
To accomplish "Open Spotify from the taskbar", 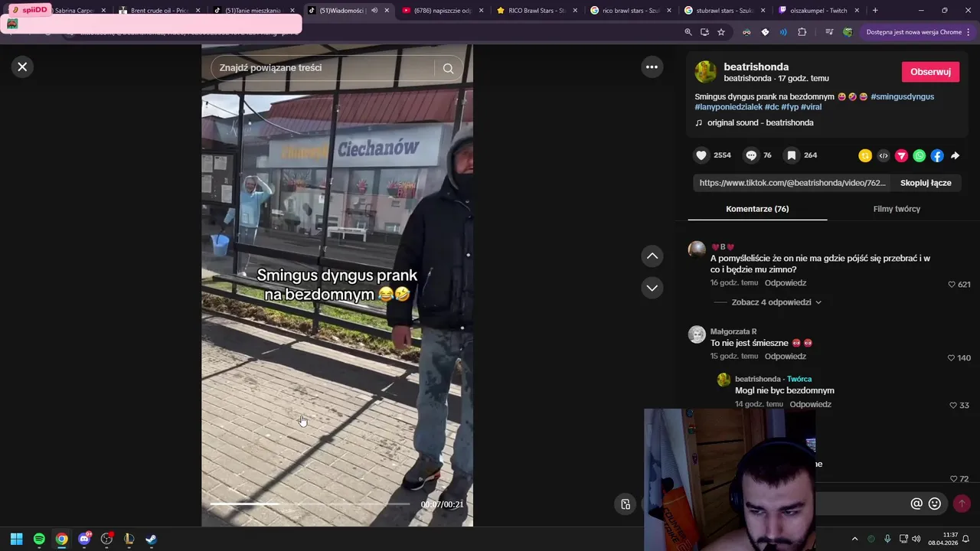I will point(39,539).
